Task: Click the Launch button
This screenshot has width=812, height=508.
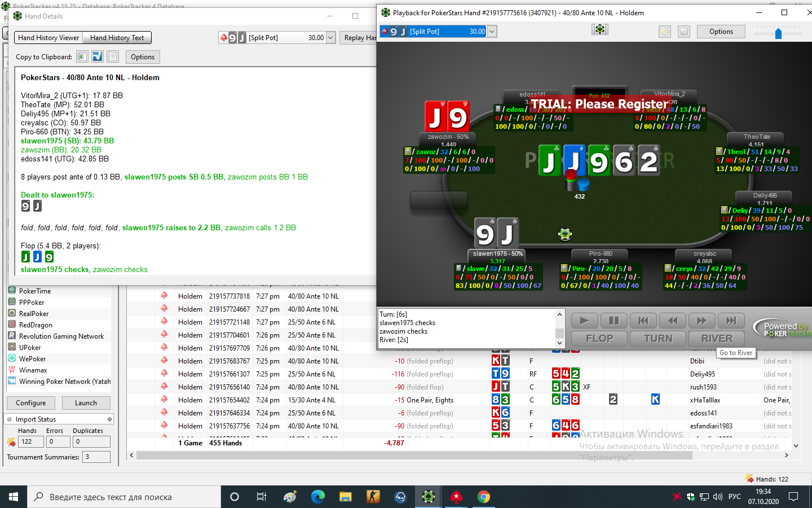Action: [86, 403]
